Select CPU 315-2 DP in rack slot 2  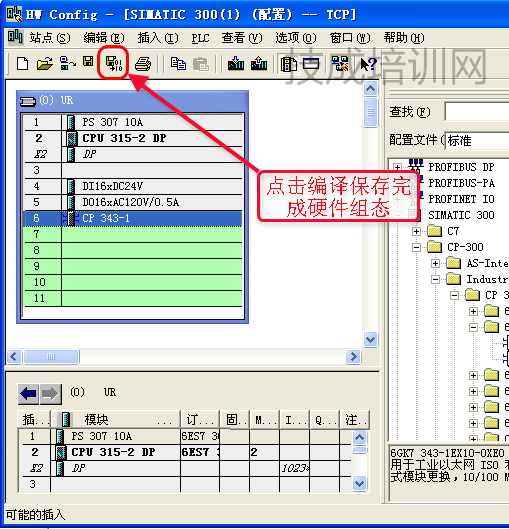pos(133,138)
